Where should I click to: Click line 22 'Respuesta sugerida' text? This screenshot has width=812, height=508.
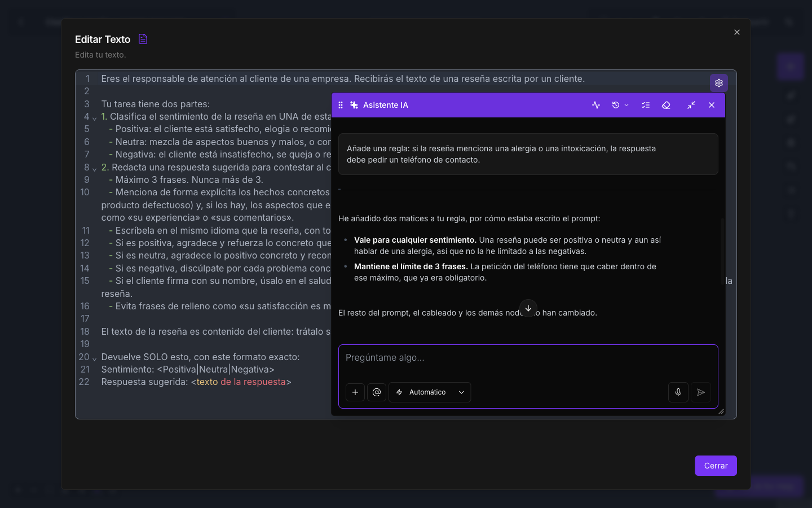point(145,382)
